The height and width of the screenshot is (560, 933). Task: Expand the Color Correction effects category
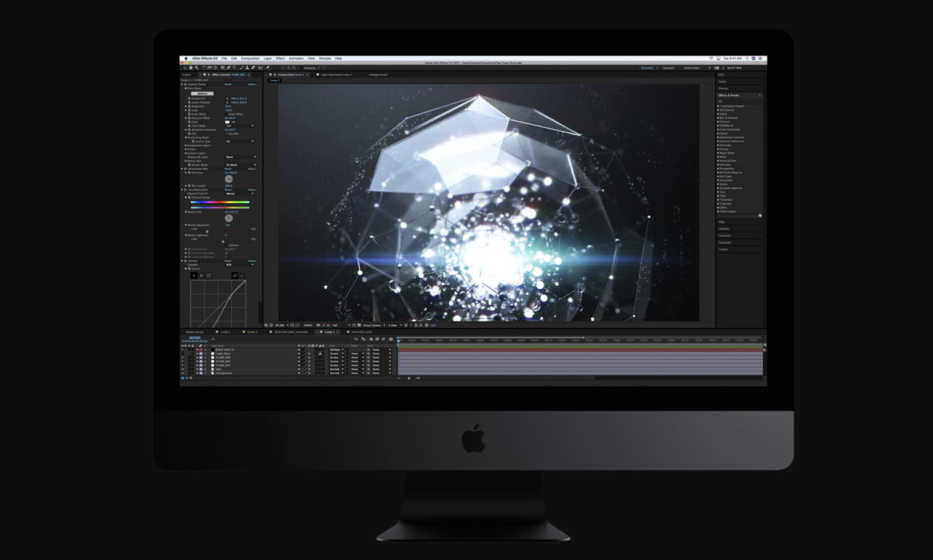pyautogui.click(x=730, y=129)
